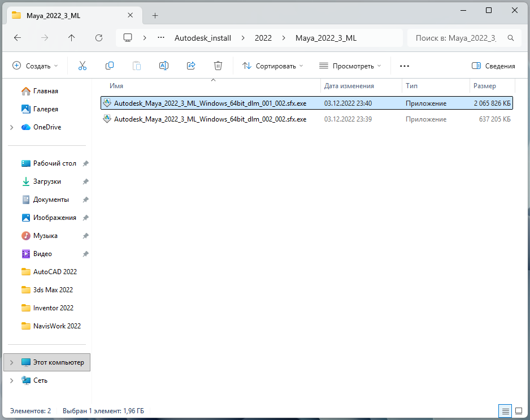530x420 pixels.
Task: Open Рабочий стол quick access folder
Action: coord(54,163)
